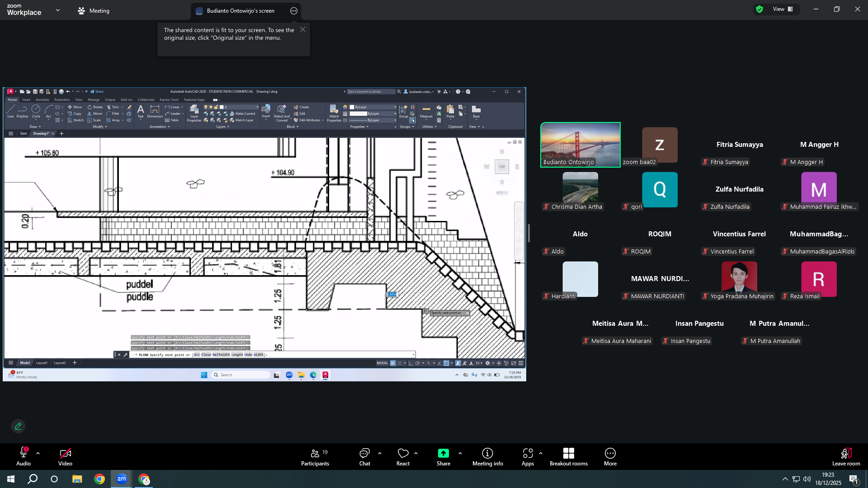
Task: Click the Match Properties tool
Action: (x=334, y=113)
